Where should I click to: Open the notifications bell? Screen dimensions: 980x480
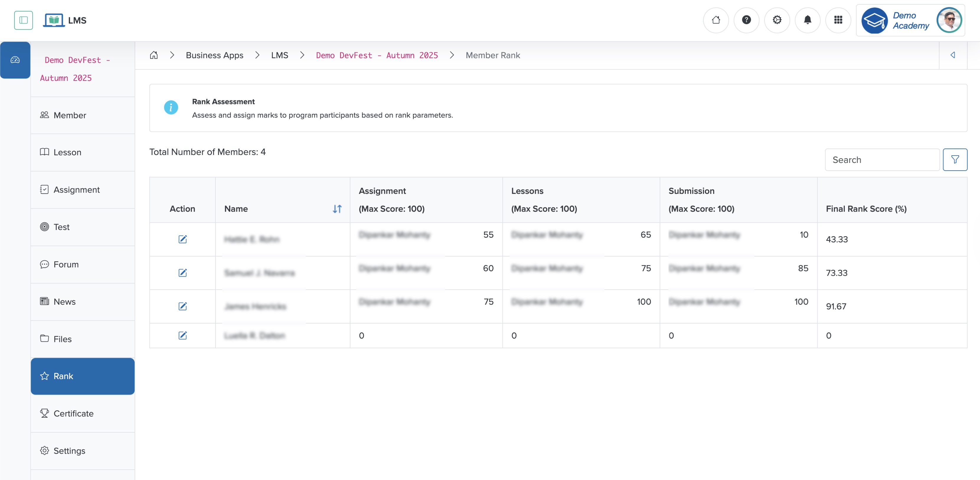click(x=808, y=20)
